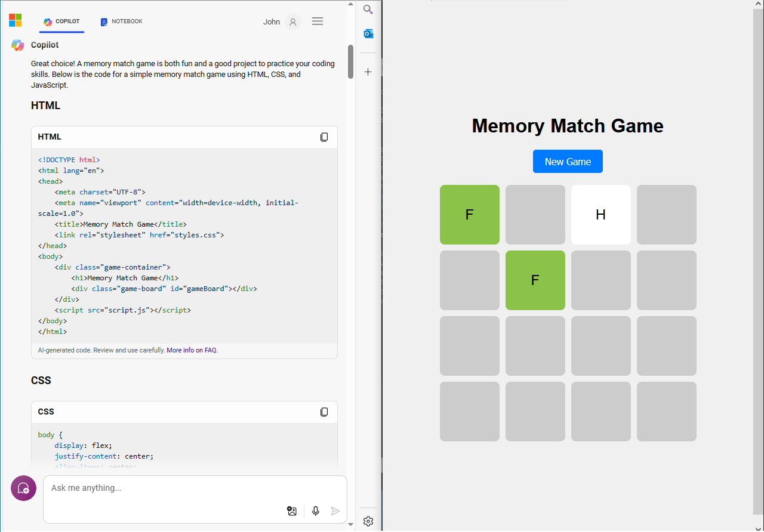Open sidebar settings gear

point(368,521)
